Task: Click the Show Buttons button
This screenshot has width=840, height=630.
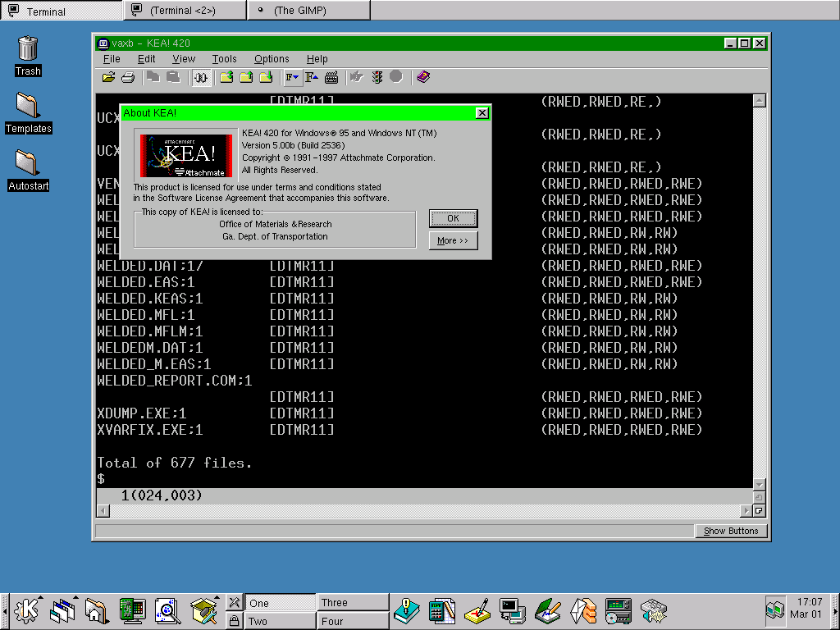Action: click(x=731, y=531)
